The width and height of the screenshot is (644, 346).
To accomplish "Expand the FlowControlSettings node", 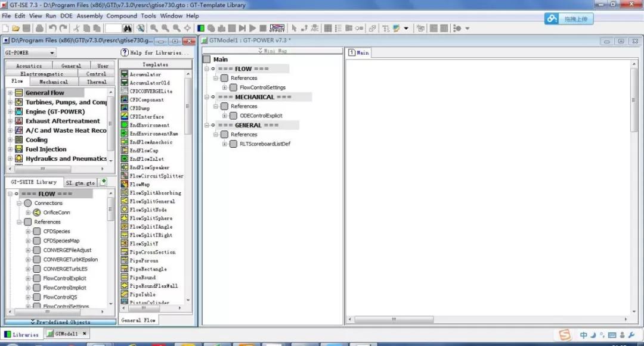I will pyautogui.click(x=225, y=88).
